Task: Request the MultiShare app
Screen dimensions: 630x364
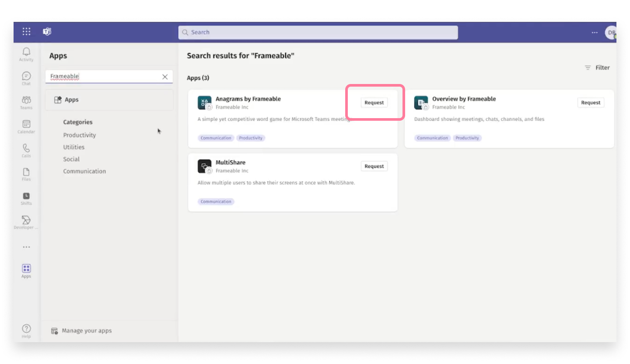Action: (x=374, y=166)
